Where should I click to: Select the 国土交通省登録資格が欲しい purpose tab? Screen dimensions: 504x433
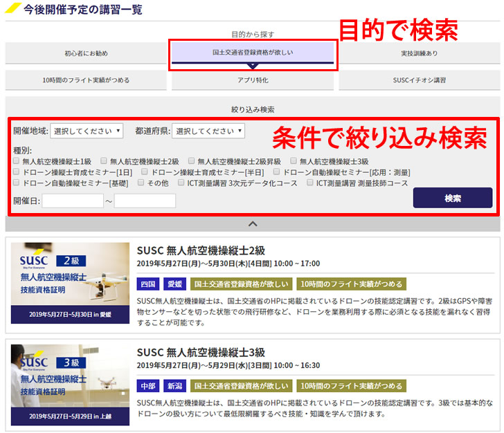(253, 53)
